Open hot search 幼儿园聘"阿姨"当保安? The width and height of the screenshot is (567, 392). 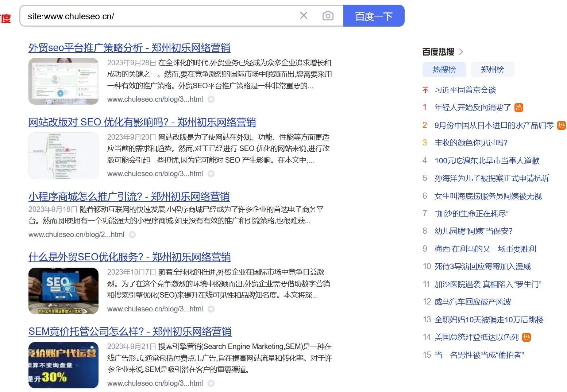tap(474, 231)
